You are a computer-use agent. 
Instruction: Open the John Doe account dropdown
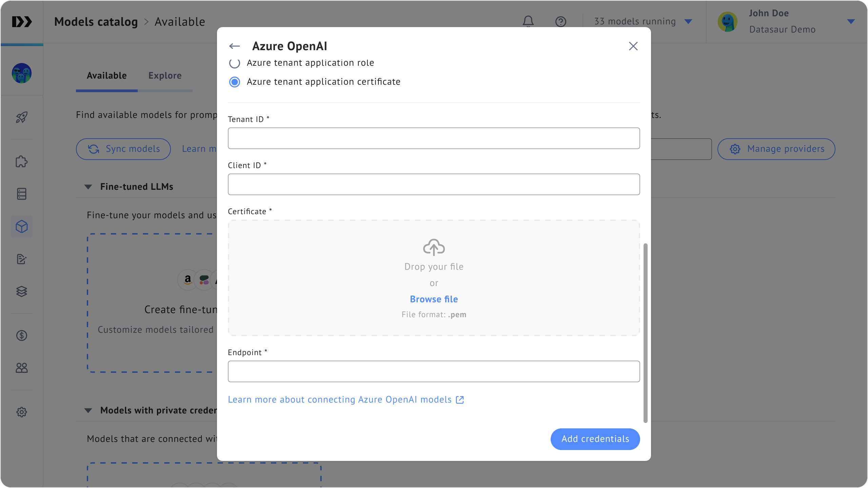click(850, 21)
